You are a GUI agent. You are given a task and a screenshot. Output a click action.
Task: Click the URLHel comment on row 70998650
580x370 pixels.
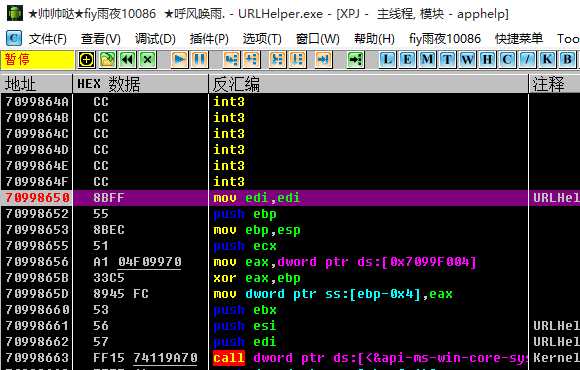click(556, 198)
